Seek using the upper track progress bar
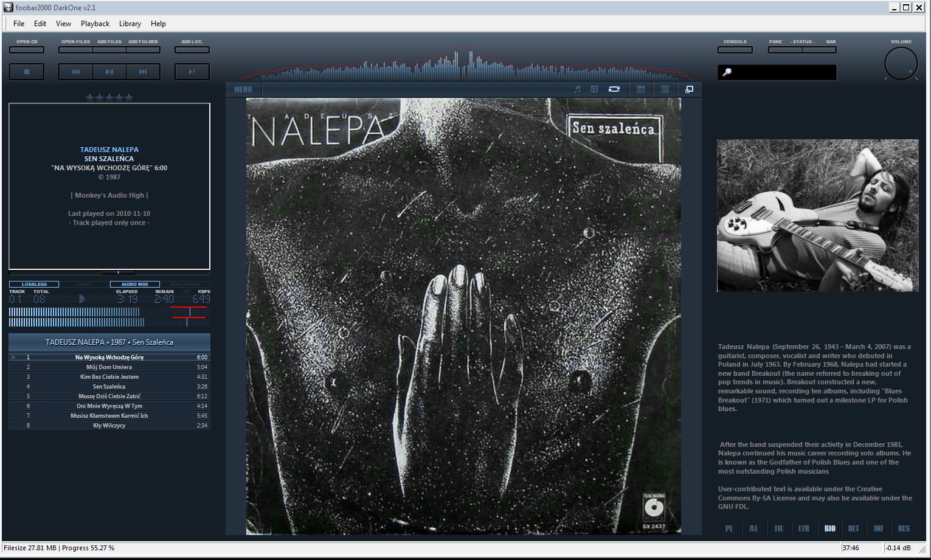The height and width of the screenshot is (560, 931). coord(109,312)
